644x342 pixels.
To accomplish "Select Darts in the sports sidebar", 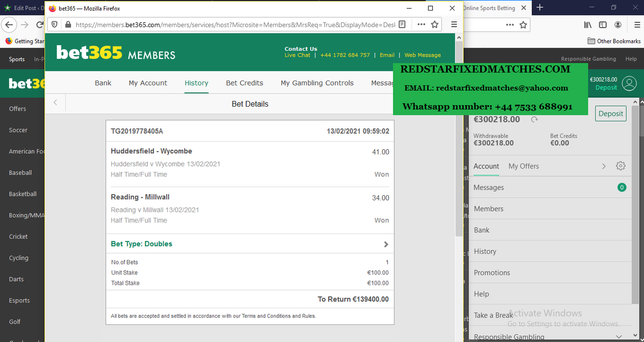I will coord(17,279).
